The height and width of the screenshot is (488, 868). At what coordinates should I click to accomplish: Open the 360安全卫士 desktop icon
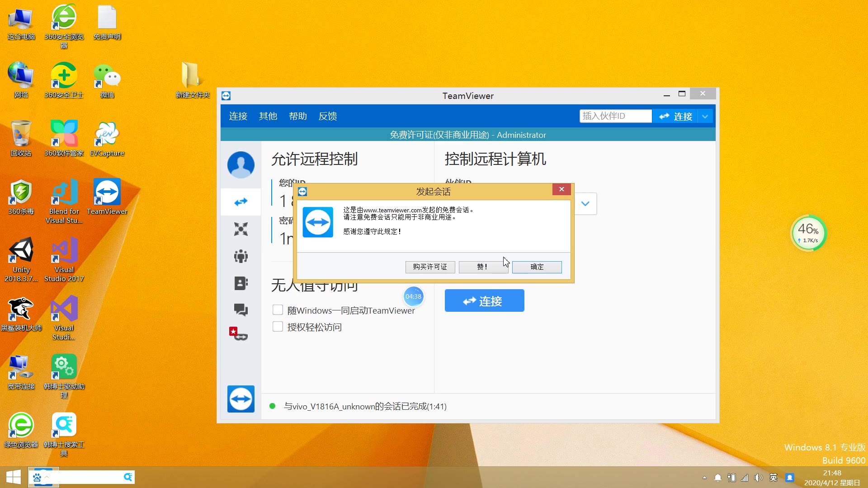click(64, 80)
